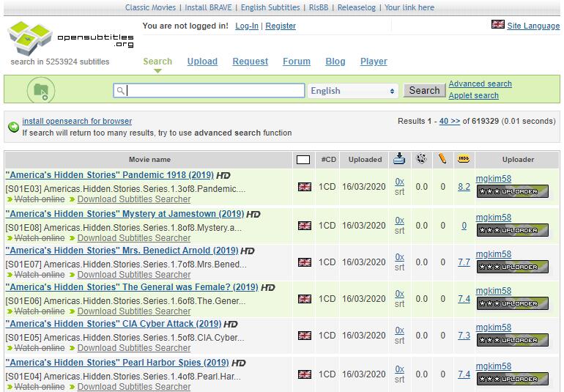564x392 pixels.
Task: Click uploader badge in CIA Cyber Attack row
Action: tap(513, 341)
